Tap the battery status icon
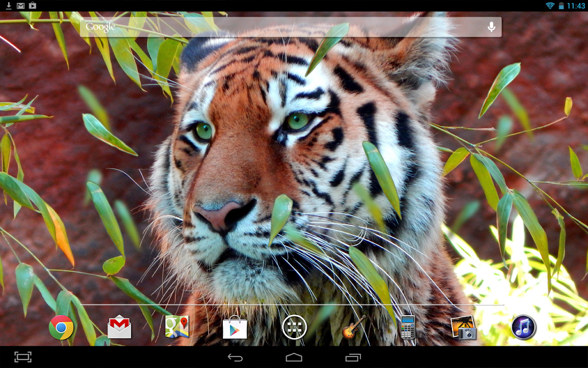 pos(562,6)
